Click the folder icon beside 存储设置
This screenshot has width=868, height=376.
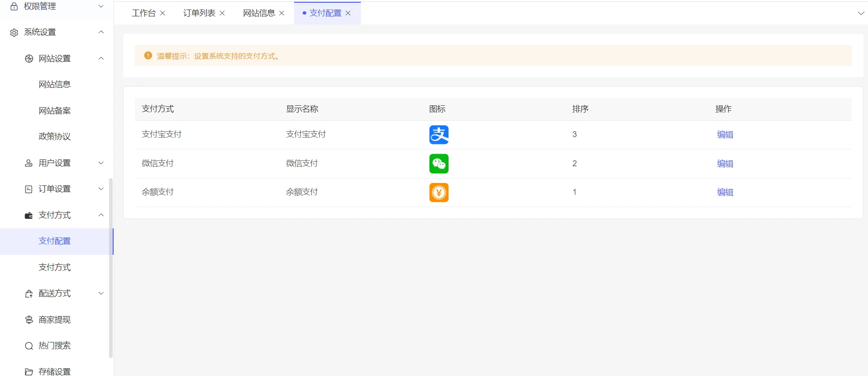pos(29,372)
